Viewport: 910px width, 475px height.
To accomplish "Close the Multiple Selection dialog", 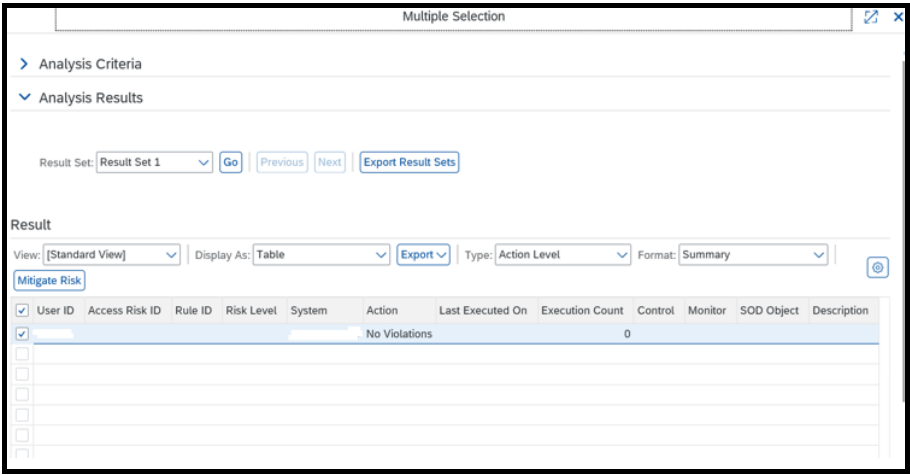I will point(898,17).
